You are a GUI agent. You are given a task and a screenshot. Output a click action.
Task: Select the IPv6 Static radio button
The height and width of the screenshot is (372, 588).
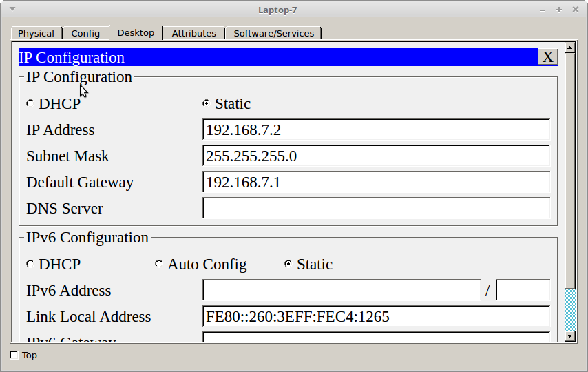(288, 264)
